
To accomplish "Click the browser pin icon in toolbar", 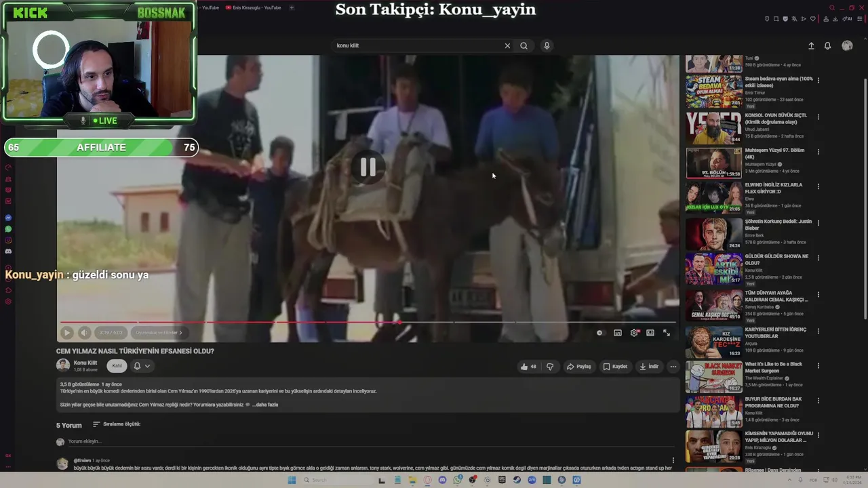I will pos(767,19).
